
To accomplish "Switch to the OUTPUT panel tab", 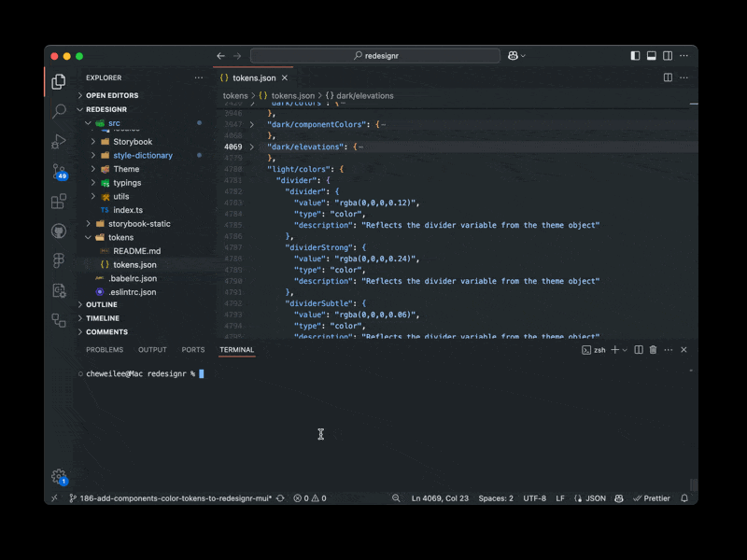I will click(152, 350).
